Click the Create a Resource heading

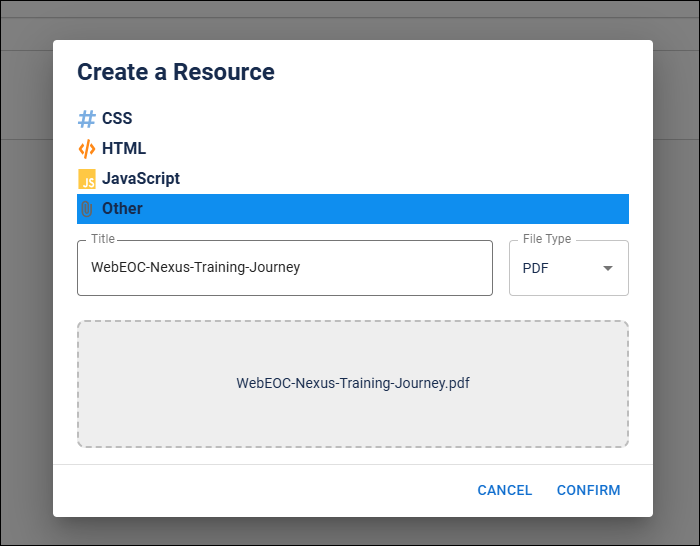pyautogui.click(x=176, y=72)
